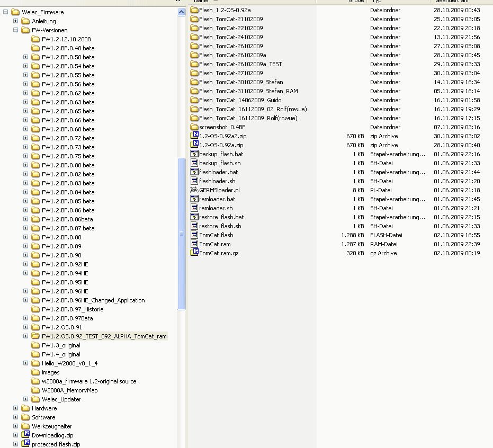Viewport: 493px width, 448px height.
Task: Expand the Welec_Updater node
Action: coord(26,399)
